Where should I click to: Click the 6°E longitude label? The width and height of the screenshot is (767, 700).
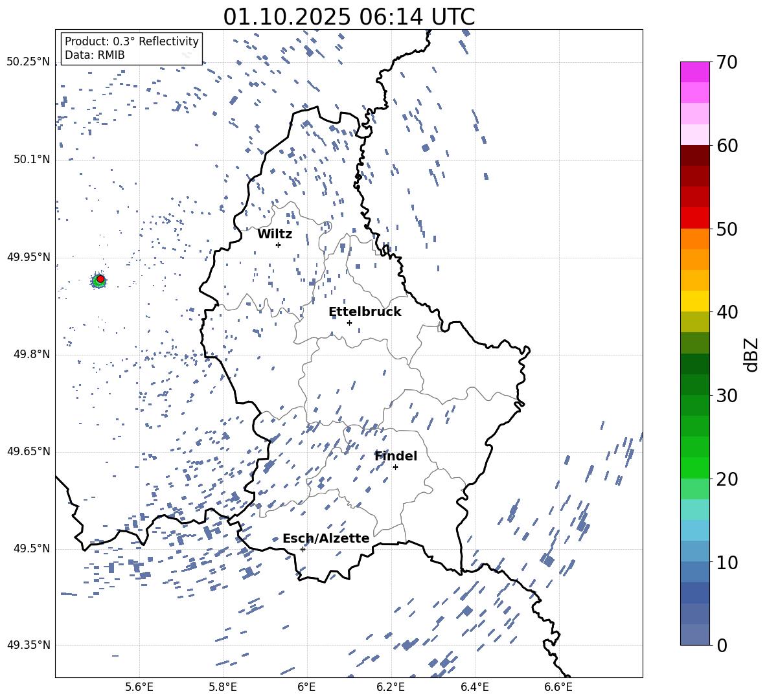click(306, 687)
